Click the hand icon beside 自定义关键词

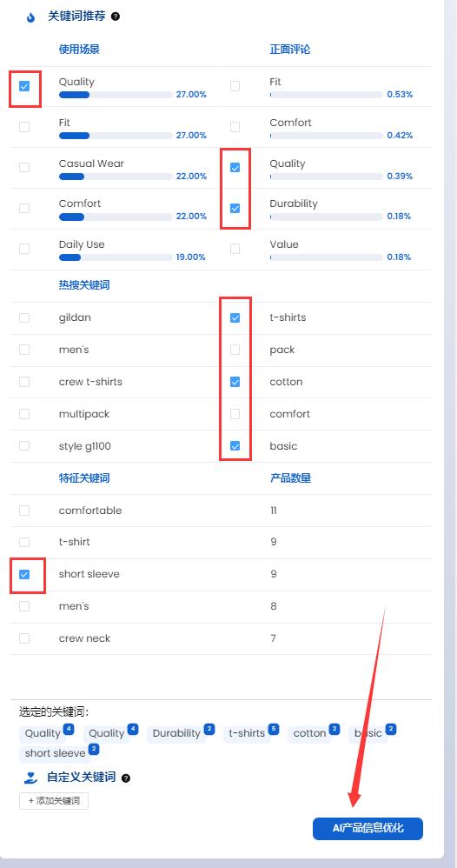point(30,778)
